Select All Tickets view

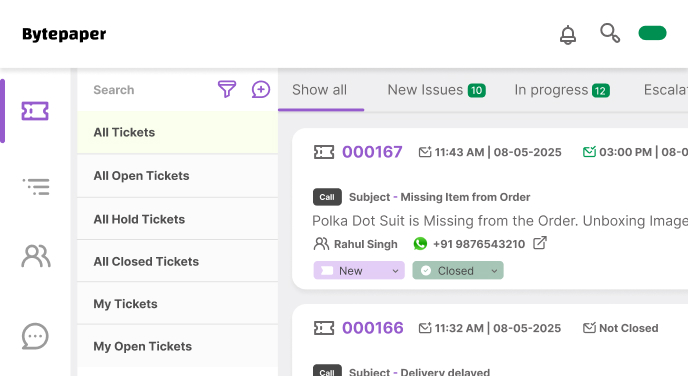(x=177, y=132)
